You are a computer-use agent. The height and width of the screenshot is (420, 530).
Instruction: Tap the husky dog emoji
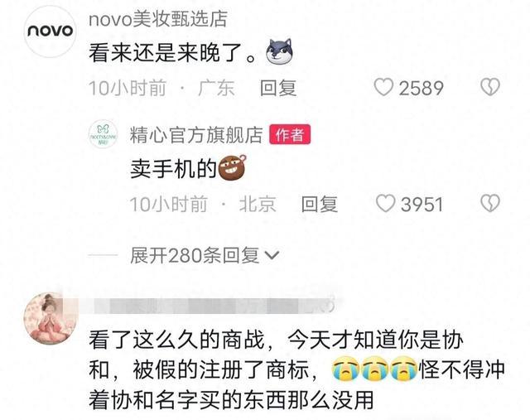tap(279, 51)
